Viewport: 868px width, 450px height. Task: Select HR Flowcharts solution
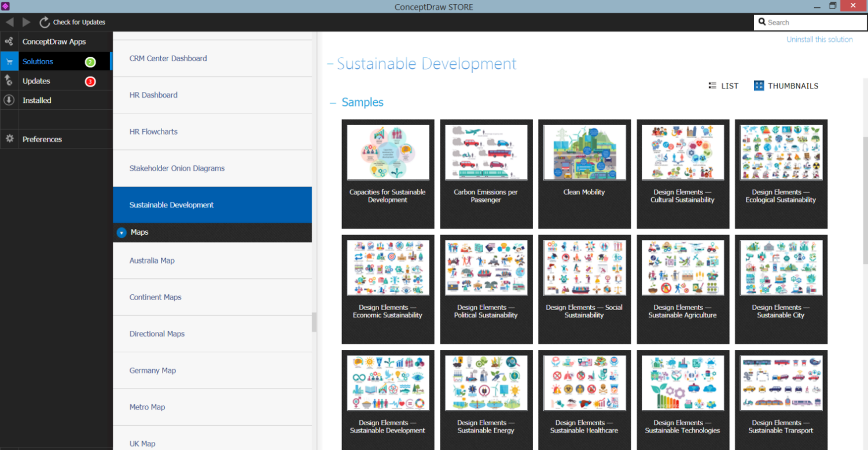pos(212,131)
